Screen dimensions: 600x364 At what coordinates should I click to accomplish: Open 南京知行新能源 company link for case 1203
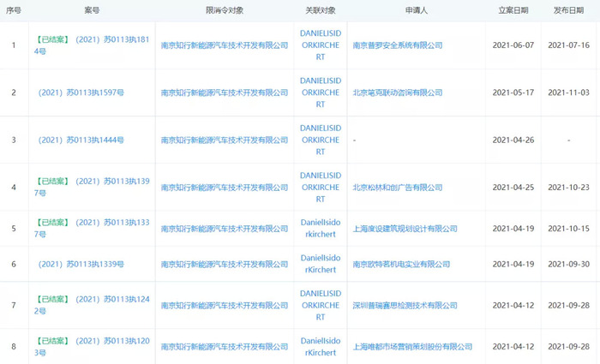225,347
